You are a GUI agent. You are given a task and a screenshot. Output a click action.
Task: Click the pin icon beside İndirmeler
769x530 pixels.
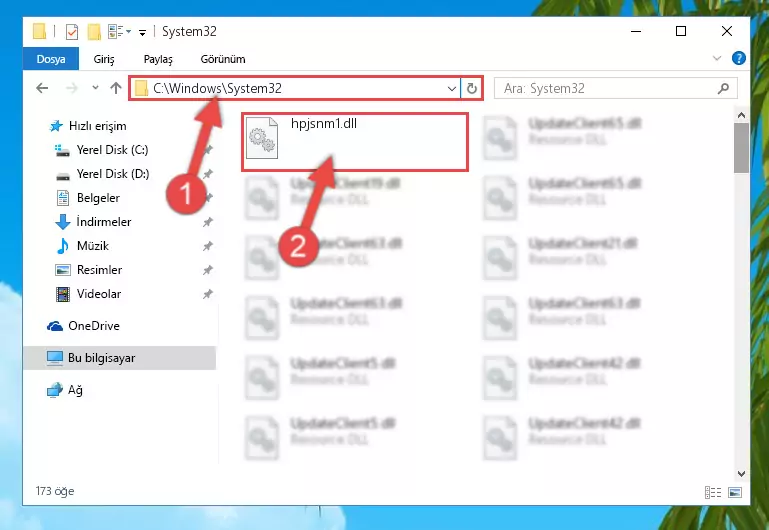[208, 222]
